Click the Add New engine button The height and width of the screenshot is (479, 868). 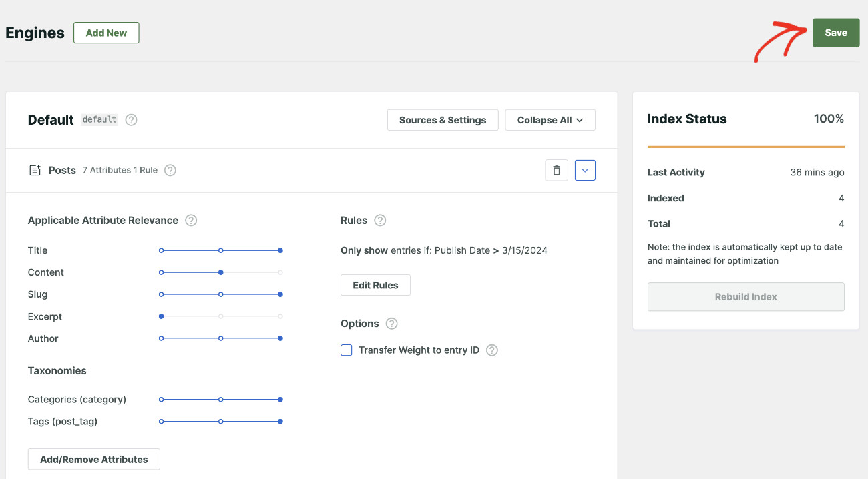pyautogui.click(x=106, y=33)
